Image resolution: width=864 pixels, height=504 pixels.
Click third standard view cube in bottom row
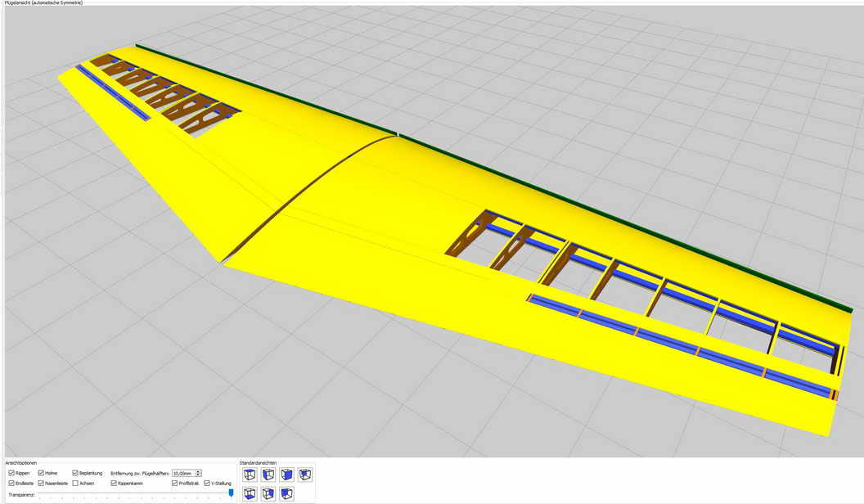click(287, 493)
